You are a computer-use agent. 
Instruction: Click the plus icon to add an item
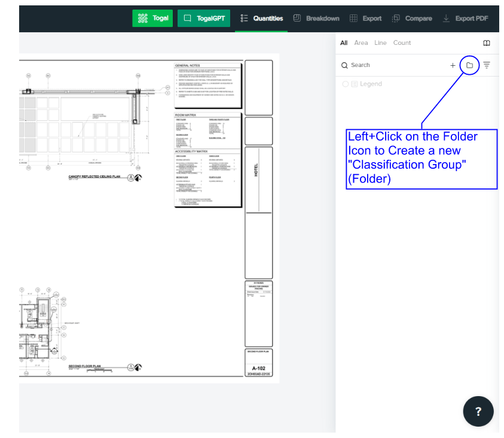(453, 65)
